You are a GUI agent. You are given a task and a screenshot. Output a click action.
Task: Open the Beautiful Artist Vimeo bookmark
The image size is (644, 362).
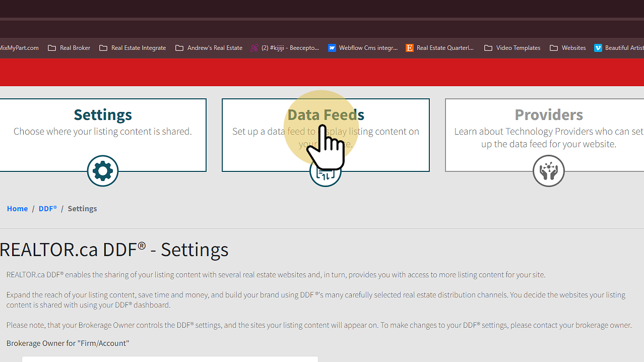point(619,48)
